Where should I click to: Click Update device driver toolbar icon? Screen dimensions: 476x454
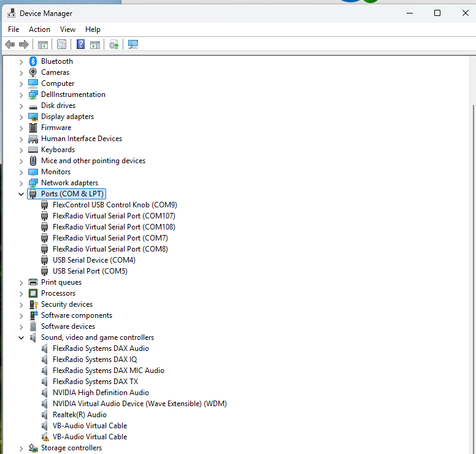click(114, 45)
